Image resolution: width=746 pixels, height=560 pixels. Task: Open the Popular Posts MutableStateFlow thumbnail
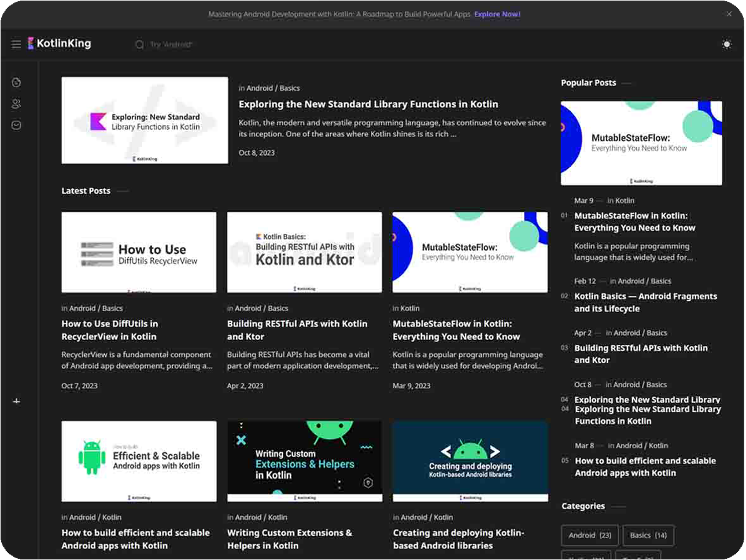point(641,143)
